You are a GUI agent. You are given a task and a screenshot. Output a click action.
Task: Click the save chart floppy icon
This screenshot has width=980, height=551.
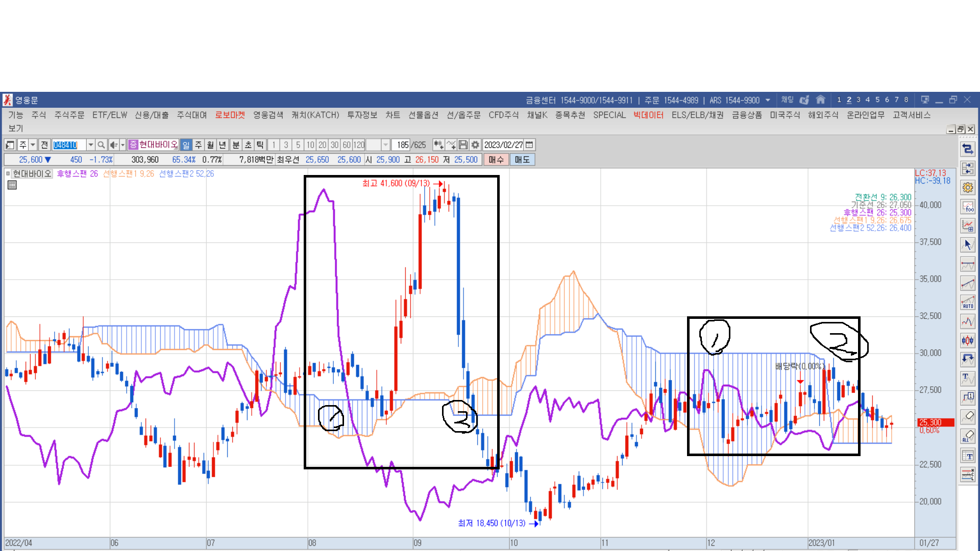[463, 145]
